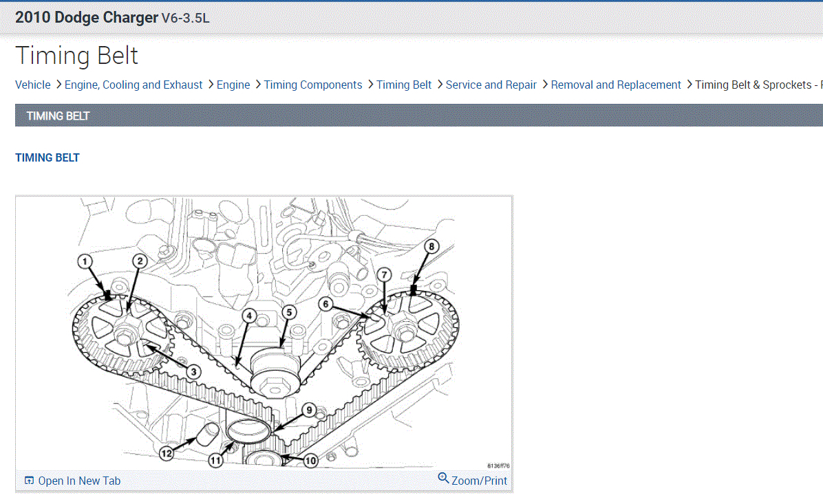Go to Removal and Replacement breadcrumb
The image size is (823, 504).
(616, 85)
